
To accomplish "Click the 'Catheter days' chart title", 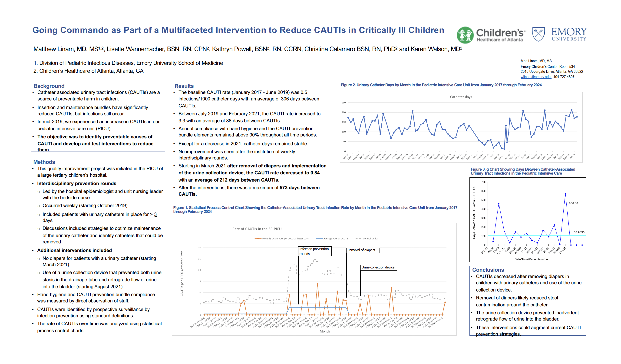I will [461, 97].
